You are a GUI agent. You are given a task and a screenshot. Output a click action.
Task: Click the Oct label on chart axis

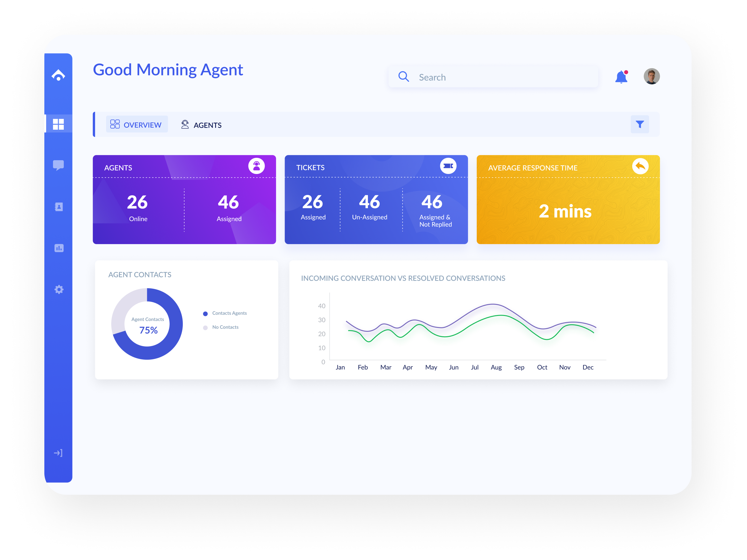click(542, 367)
